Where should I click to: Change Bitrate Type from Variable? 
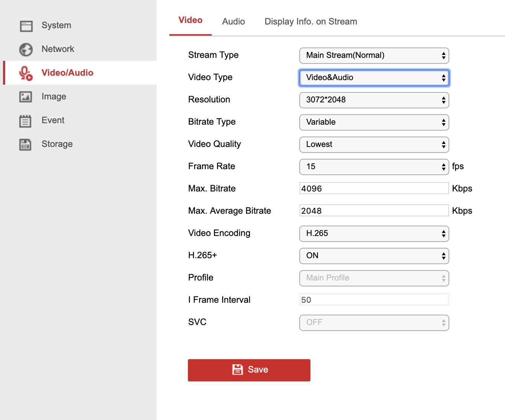(x=374, y=122)
